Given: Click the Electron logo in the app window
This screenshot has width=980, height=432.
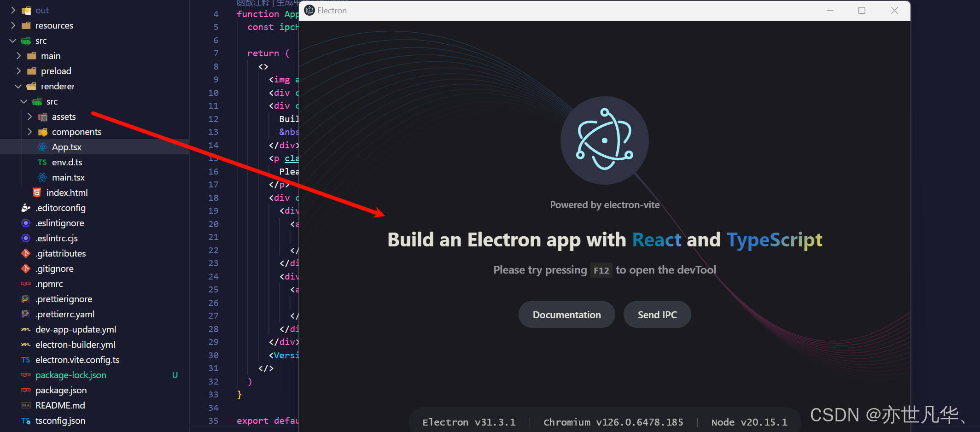Looking at the screenshot, I should pos(605,140).
